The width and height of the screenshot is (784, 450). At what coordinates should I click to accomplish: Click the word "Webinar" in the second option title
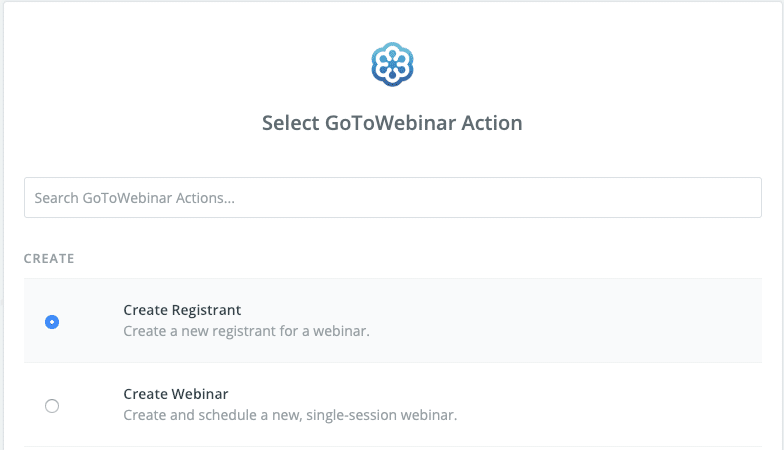202,394
